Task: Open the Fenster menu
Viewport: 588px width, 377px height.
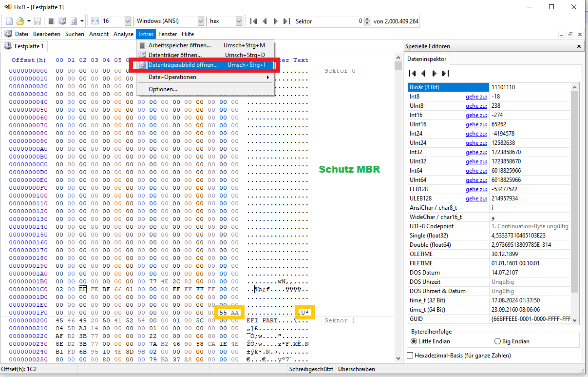Action: tap(168, 34)
